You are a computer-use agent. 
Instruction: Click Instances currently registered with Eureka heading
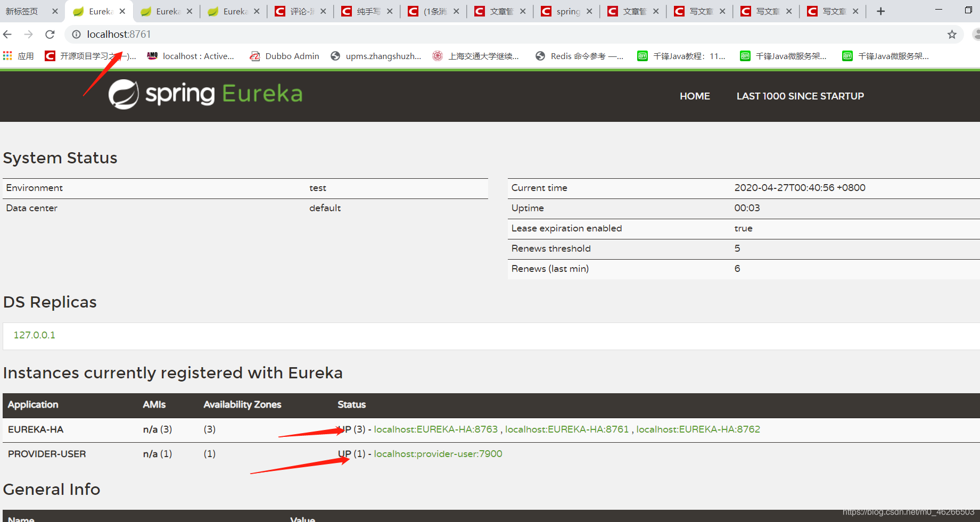point(173,373)
